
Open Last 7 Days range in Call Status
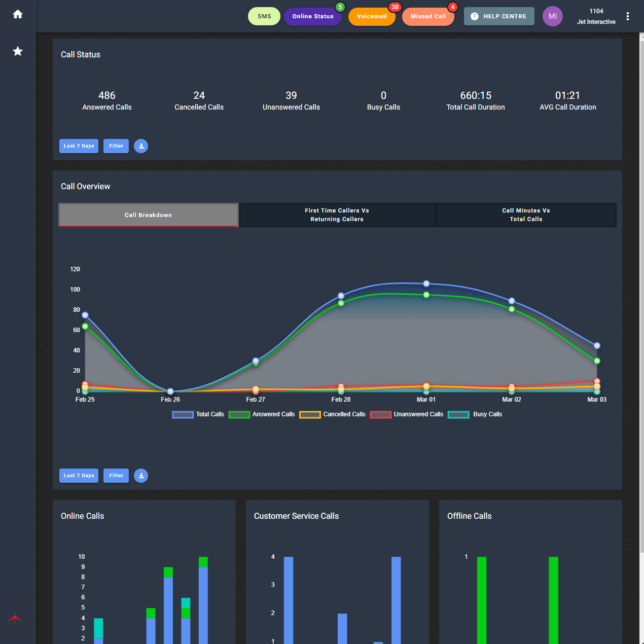tap(79, 146)
